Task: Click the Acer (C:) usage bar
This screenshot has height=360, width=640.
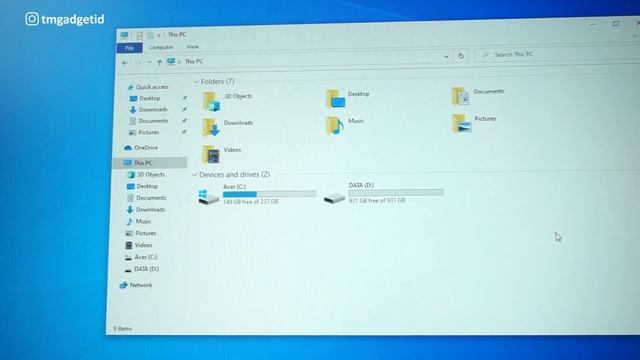Action: point(269,194)
